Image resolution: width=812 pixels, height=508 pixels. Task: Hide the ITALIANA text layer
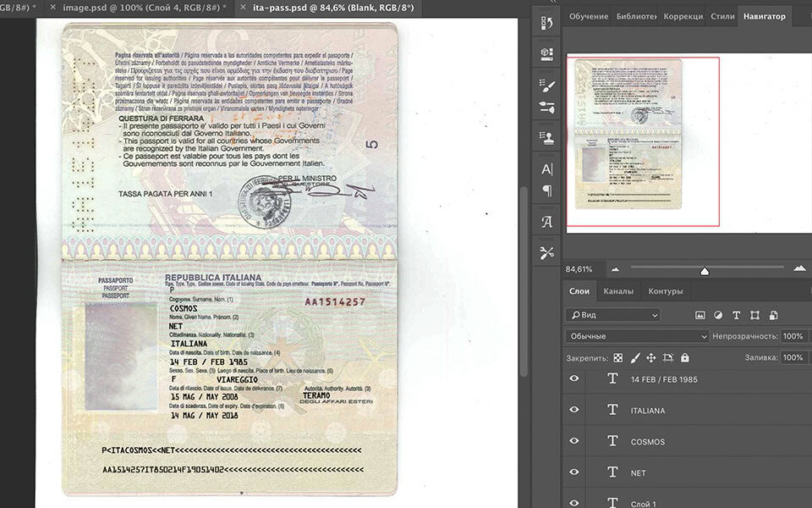click(574, 410)
